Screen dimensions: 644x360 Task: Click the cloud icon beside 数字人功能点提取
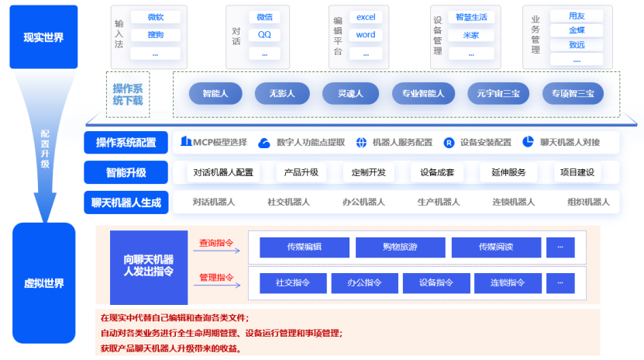click(x=264, y=143)
